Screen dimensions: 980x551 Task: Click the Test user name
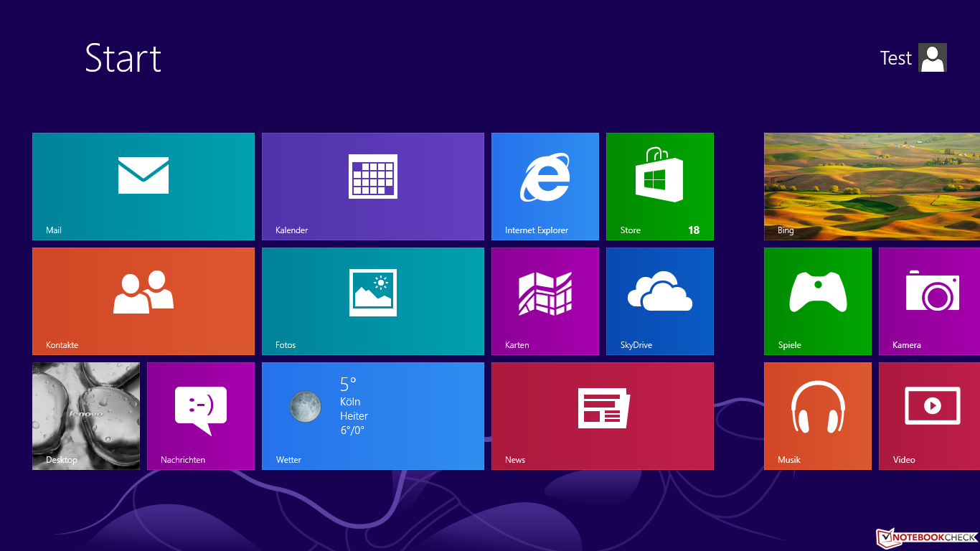(896, 58)
